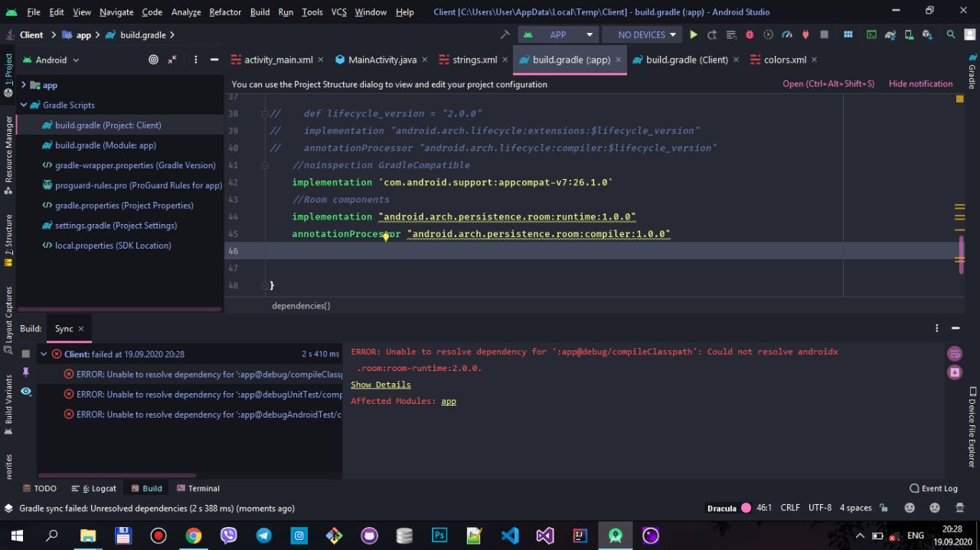Toggle tool window bars icon bottom-left
This screenshot has height=550, width=980.
tap(8, 508)
